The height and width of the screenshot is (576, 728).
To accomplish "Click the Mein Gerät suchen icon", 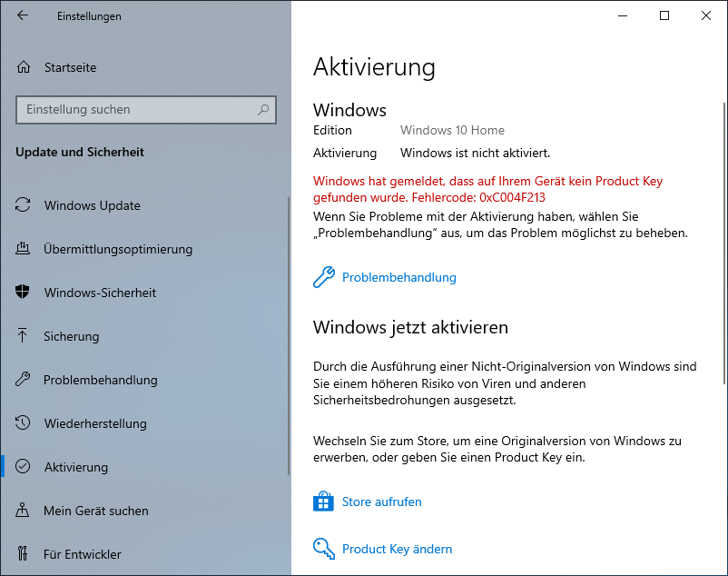I will coord(23,510).
